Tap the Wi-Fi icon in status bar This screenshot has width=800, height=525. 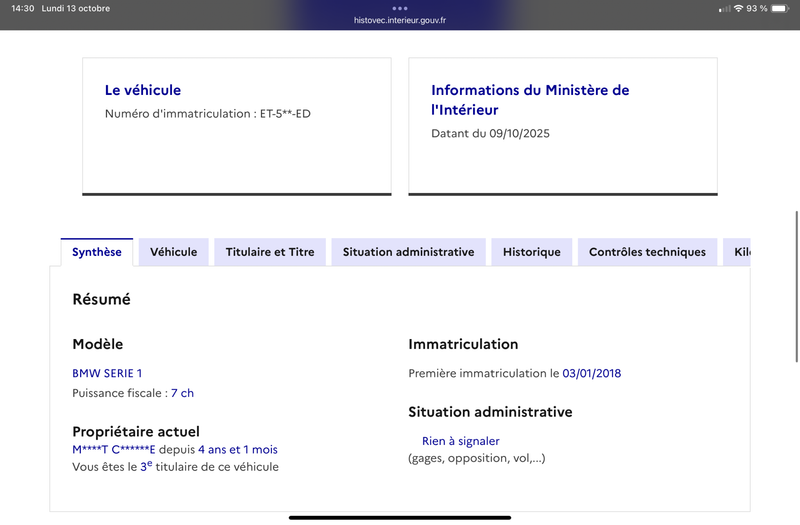(737, 8)
